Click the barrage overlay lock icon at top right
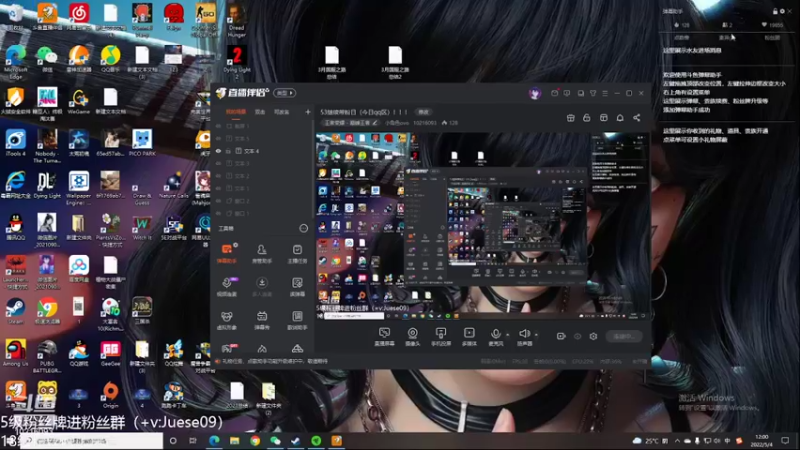 [775, 11]
